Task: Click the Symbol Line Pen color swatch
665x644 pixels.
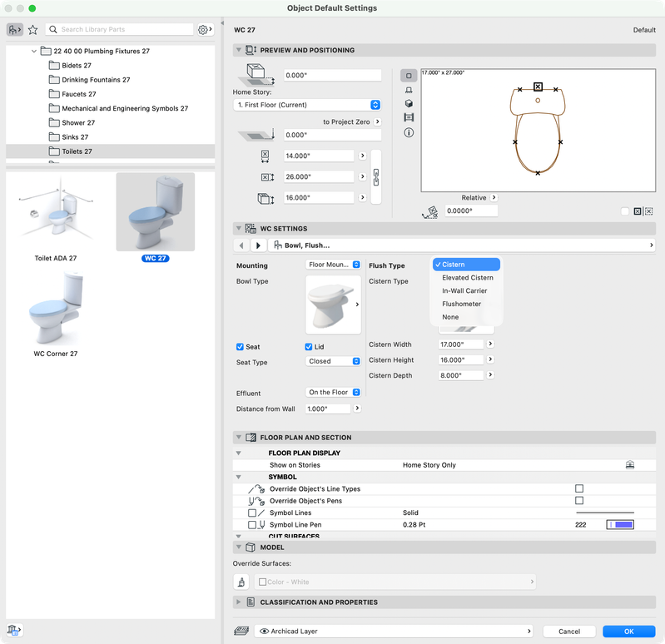Action: tap(620, 524)
